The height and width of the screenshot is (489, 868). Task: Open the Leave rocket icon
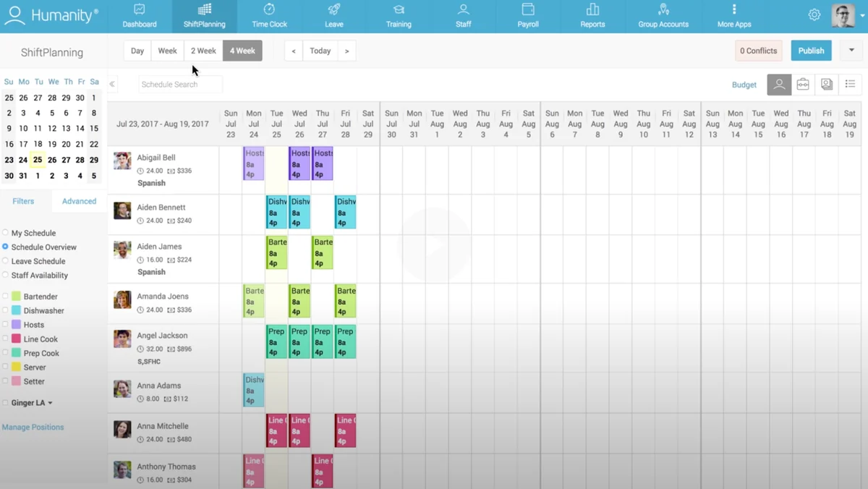coord(333,10)
